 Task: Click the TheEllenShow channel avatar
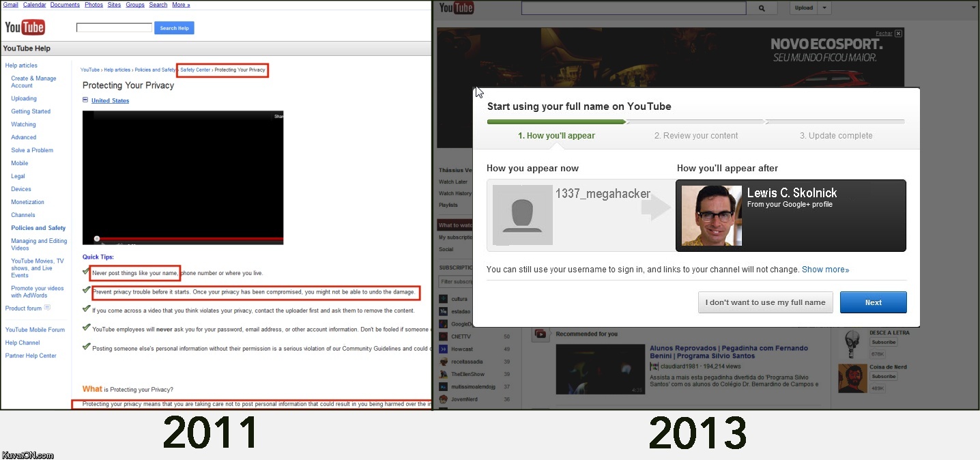click(443, 373)
